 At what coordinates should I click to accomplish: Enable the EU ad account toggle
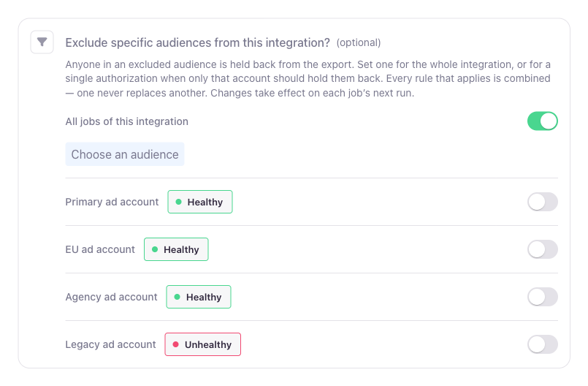click(x=542, y=249)
